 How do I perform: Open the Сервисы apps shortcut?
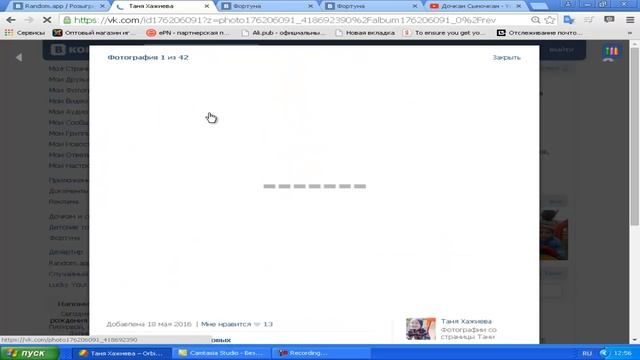pos(25,33)
